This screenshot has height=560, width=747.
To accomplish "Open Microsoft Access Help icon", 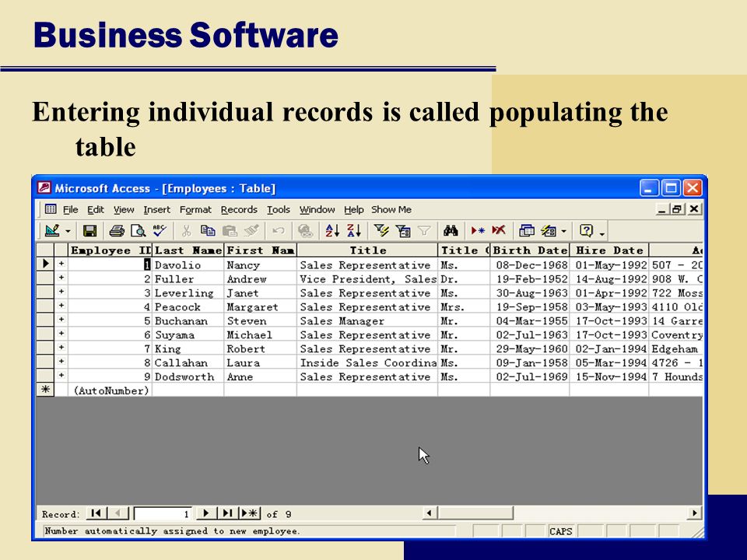I will click(x=586, y=231).
